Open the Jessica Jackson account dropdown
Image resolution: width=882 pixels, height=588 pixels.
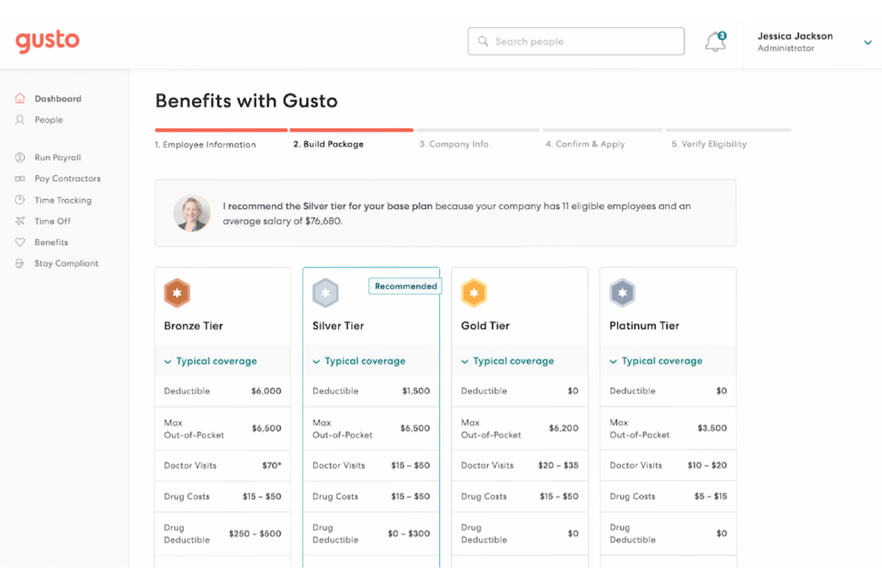click(867, 42)
